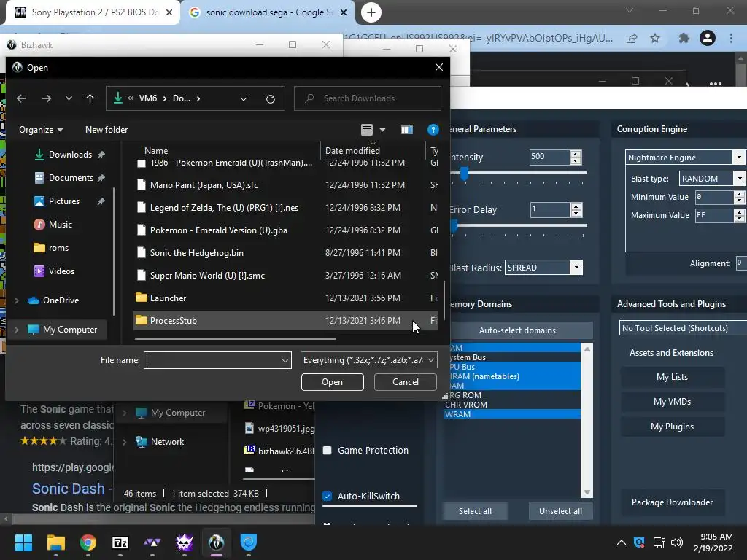Click Unselect all domains button
Viewport: 747px width, 560px height.
pos(561,511)
